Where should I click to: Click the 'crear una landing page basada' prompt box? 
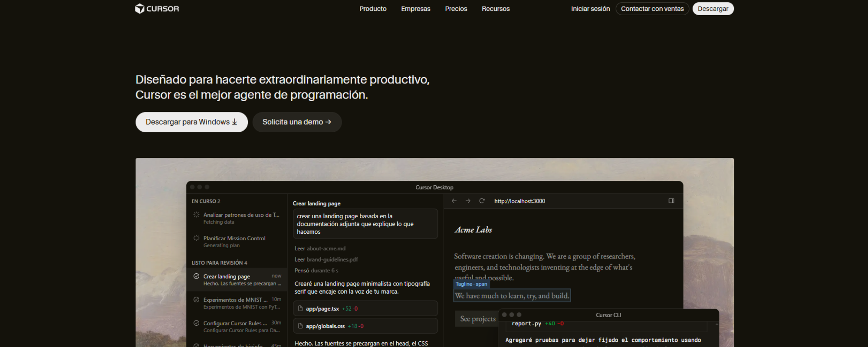pyautogui.click(x=365, y=224)
